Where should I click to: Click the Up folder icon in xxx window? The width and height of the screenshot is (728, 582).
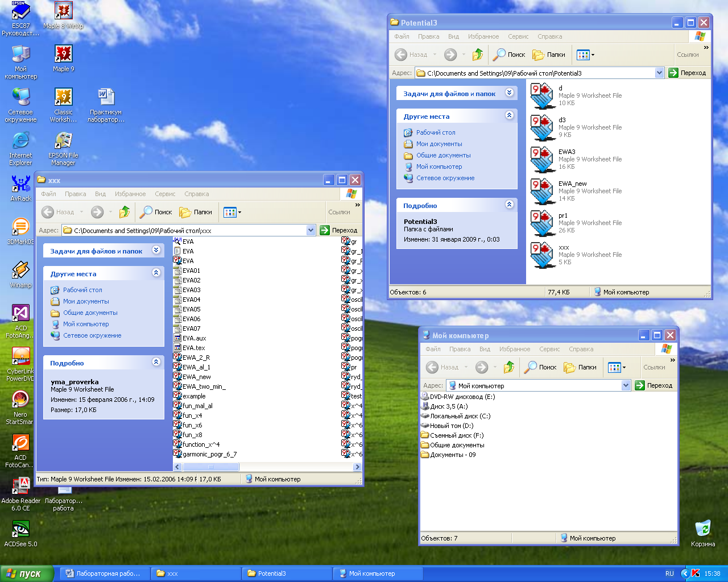pos(125,212)
